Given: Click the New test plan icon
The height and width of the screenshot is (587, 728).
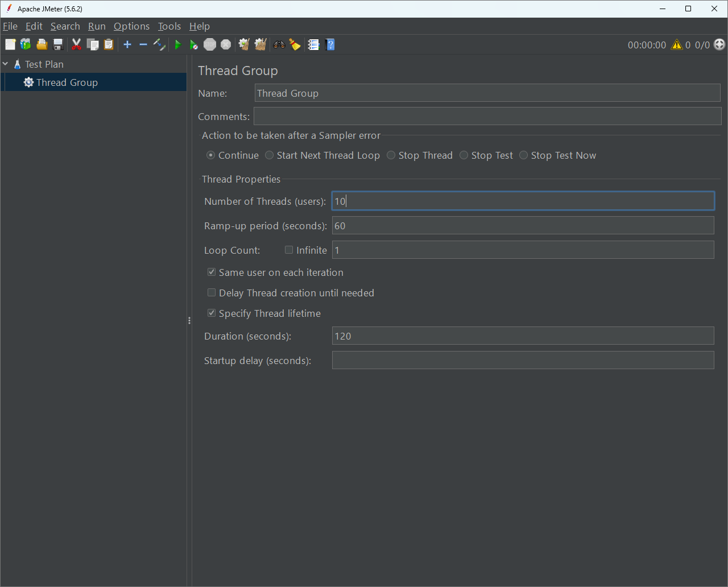Looking at the screenshot, I should click(x=10, y=44).
